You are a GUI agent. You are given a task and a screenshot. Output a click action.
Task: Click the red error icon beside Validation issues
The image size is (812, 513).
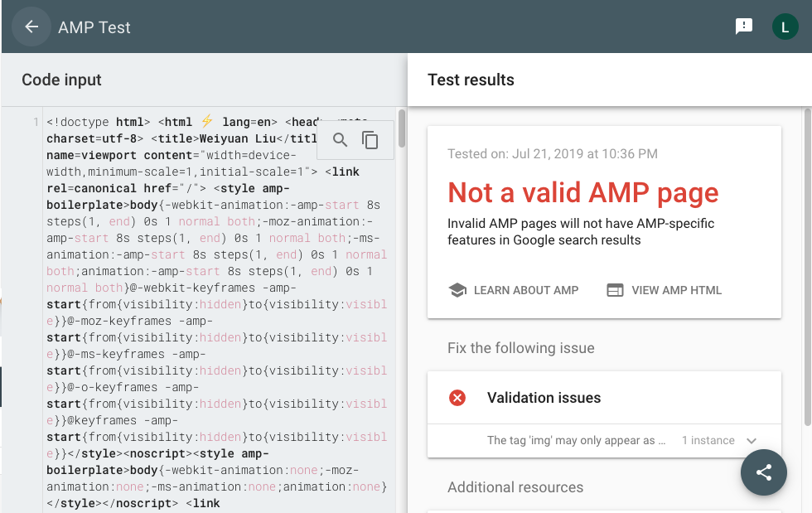(457, 398)
